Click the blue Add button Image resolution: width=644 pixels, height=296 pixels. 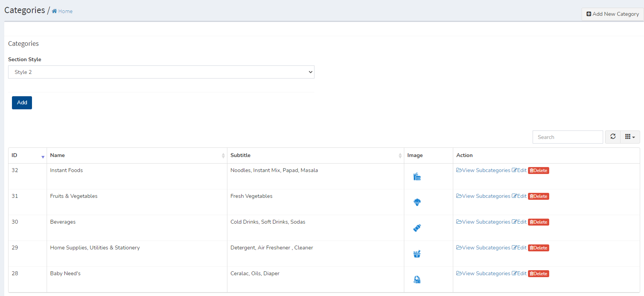point(22,103)
